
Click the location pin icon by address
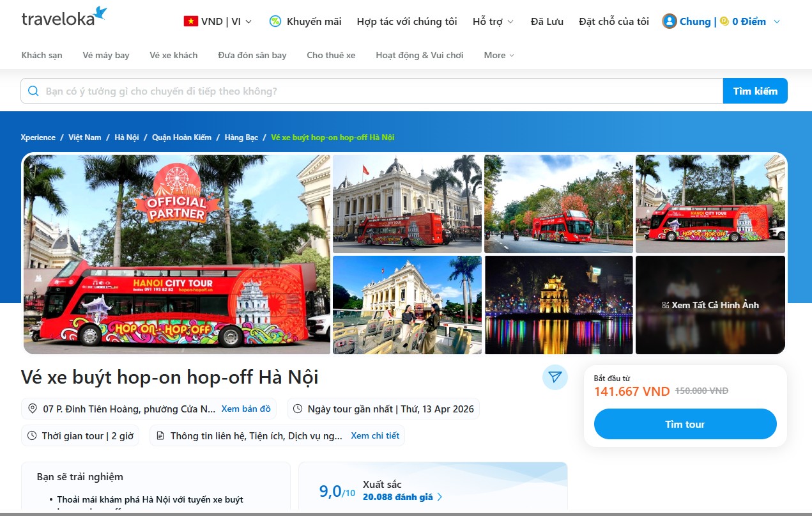33,409
